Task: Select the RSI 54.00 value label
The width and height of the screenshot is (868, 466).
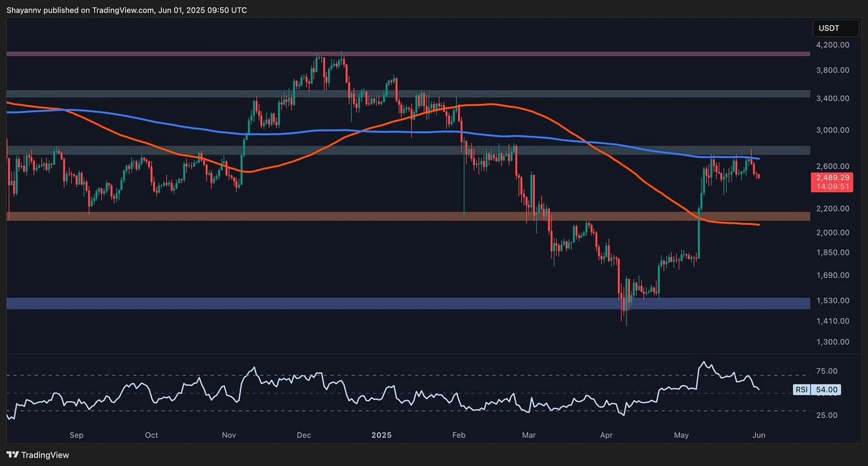Action: (x=817, y=390)
